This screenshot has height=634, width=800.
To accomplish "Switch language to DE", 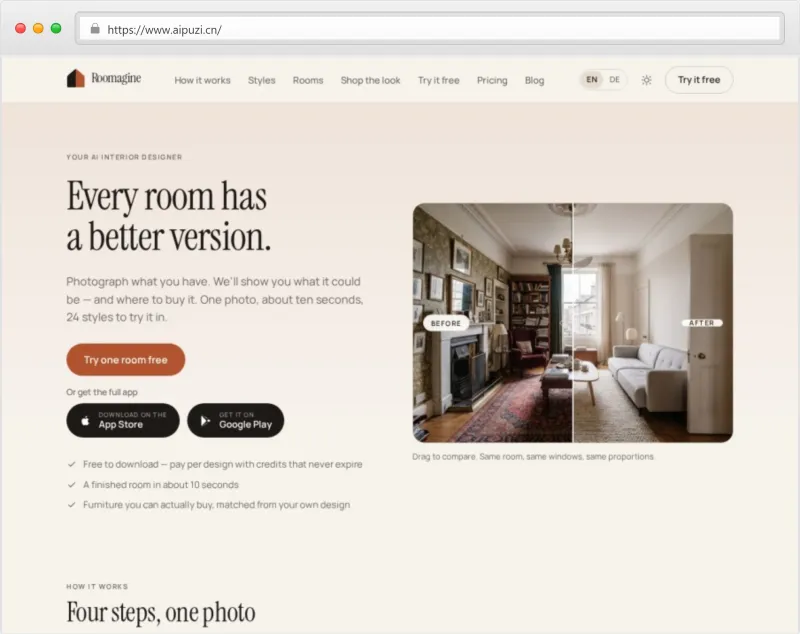I will [614, 80].
